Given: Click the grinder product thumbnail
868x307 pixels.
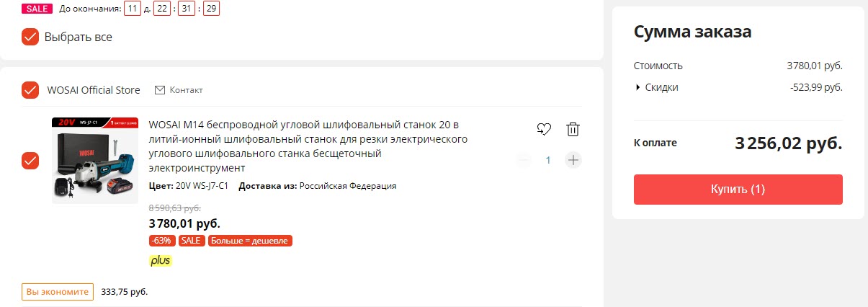Looking at the screenshot, I should (95, 161).
